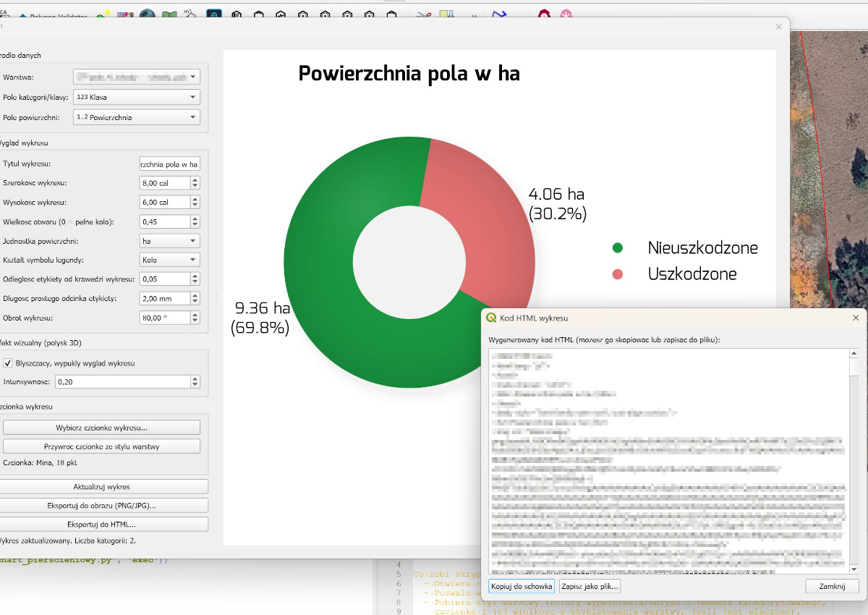Viewport: 868px width, 615px height.
Task: Click the generated HTML code text area
Action: tap(668, 462)
